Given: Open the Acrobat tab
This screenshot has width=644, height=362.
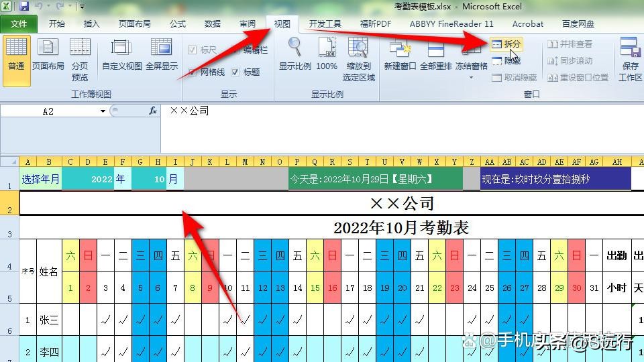Looking at the screenshot, I should (x=528, y=24).
